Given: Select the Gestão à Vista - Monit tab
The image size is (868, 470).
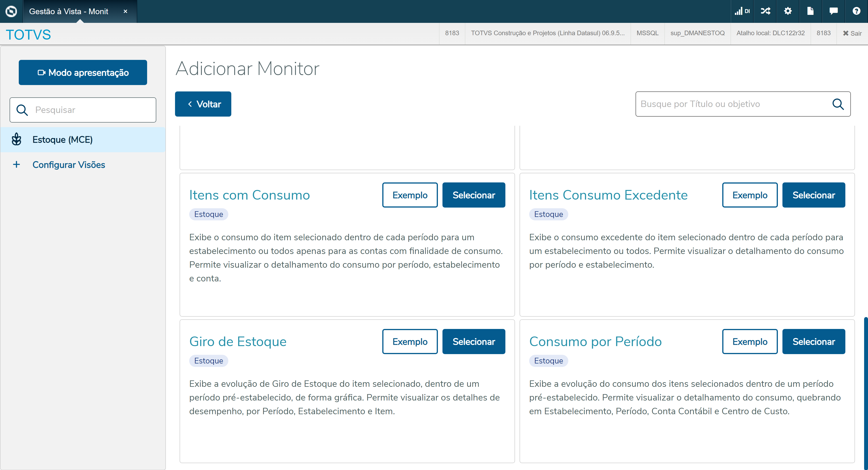Looking at the screenshot, I should pos(69,11).
